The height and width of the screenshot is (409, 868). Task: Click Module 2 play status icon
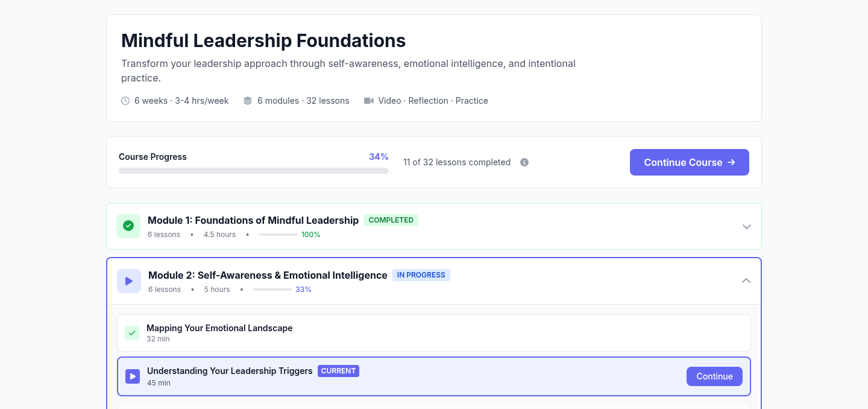tap(129, 281)
